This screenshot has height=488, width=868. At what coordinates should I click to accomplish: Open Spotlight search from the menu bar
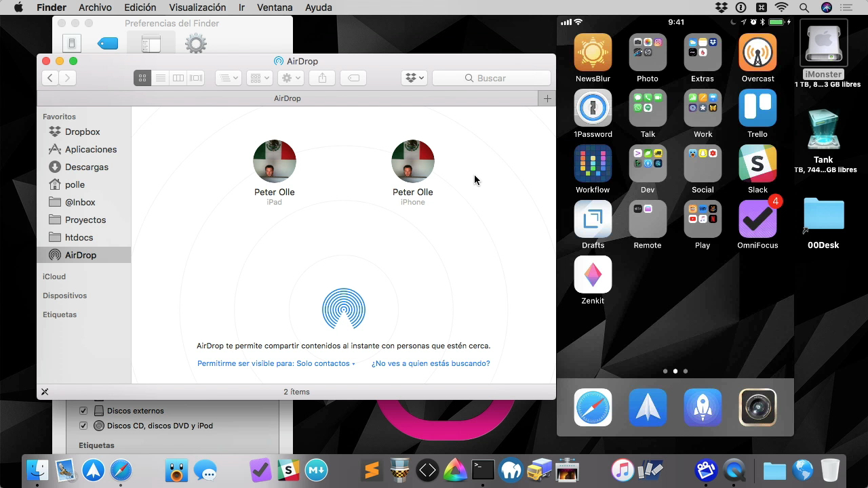[x=804, y=7]
